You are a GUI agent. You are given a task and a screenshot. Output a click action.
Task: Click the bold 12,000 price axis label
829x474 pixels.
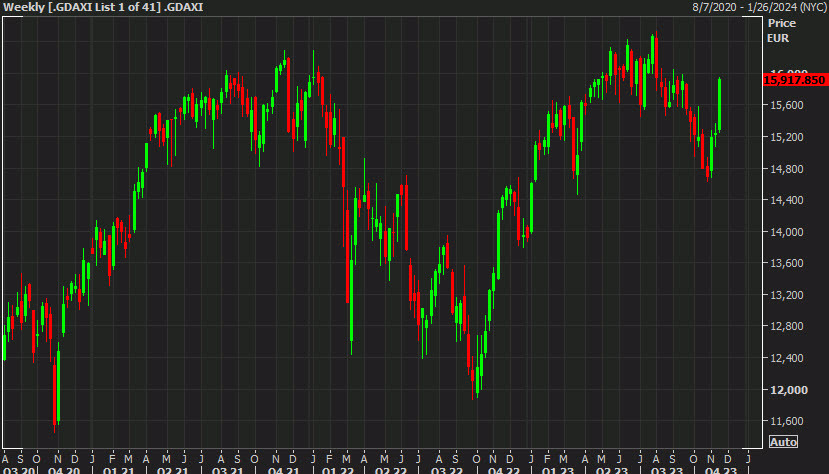click(789, 390)
